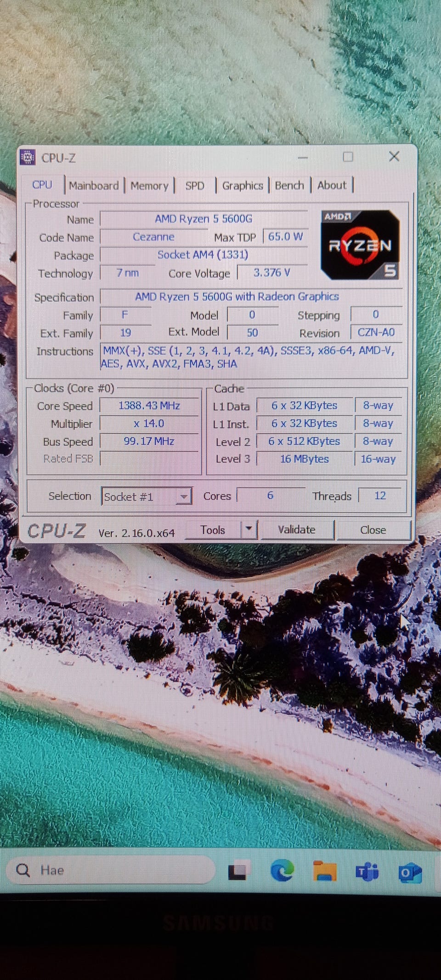The width and height of the screenshot is (441, 980).
Task: Click the AMD Ryzen 5 logo badge
Action: (360, 245)
